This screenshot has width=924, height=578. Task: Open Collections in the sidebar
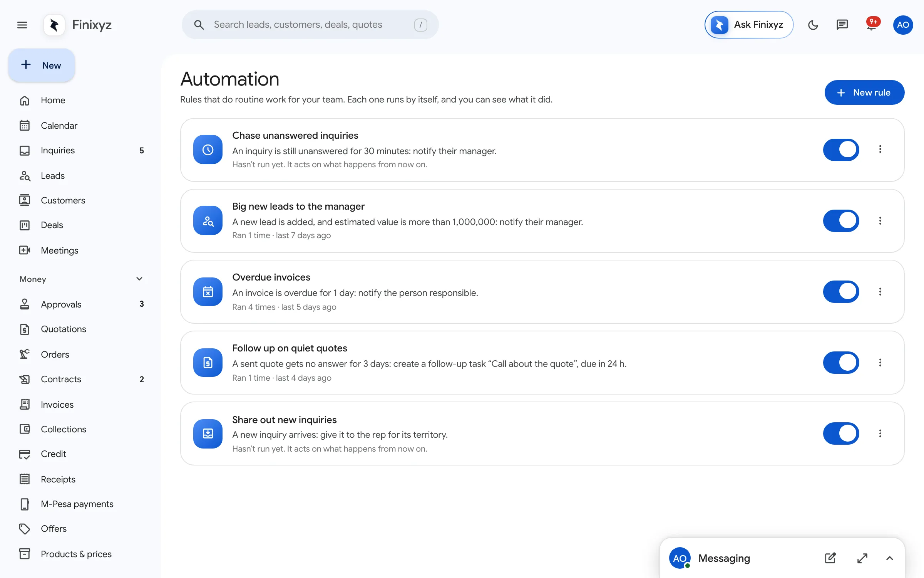[81, 429]
